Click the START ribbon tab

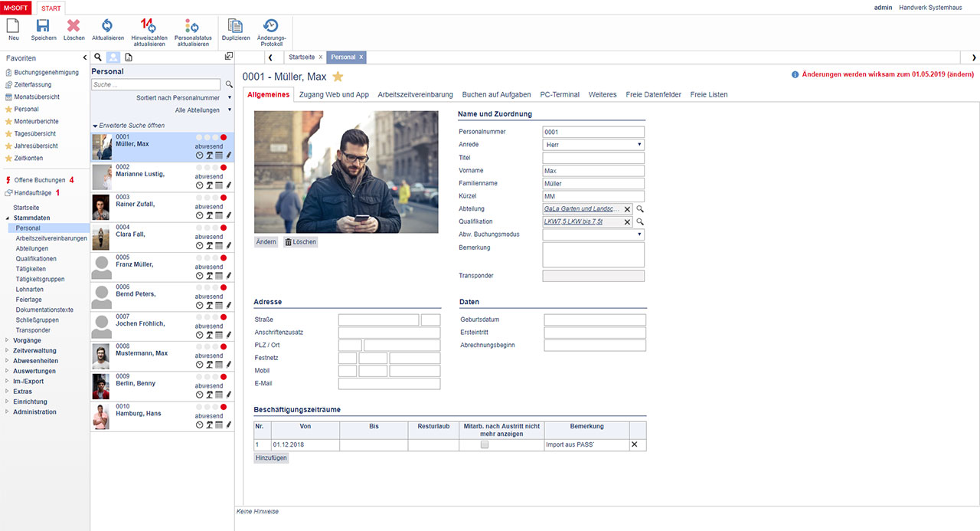(x=52, y=7)
